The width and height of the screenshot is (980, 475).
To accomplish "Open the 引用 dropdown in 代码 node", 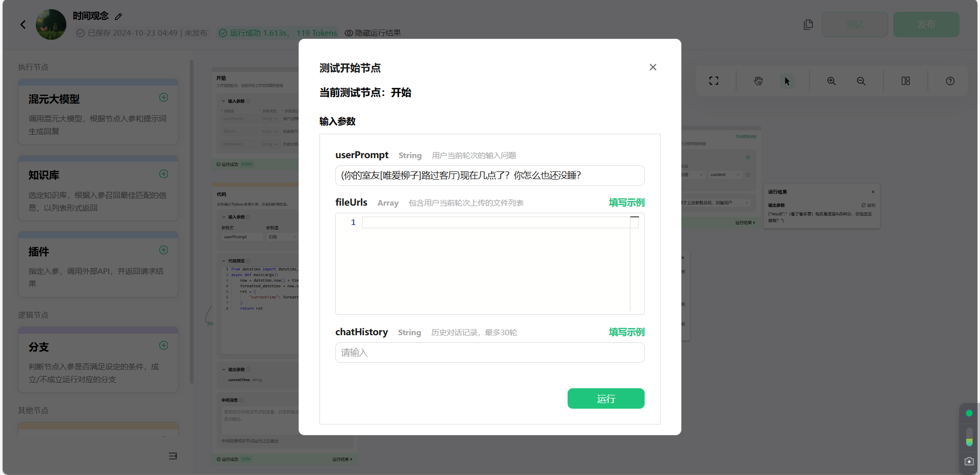I will [282, 237].
